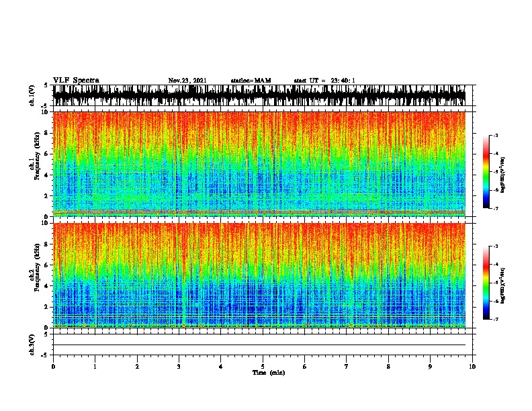Click the '-7' label on ch.2 colorbar

[x=495, y=319]
